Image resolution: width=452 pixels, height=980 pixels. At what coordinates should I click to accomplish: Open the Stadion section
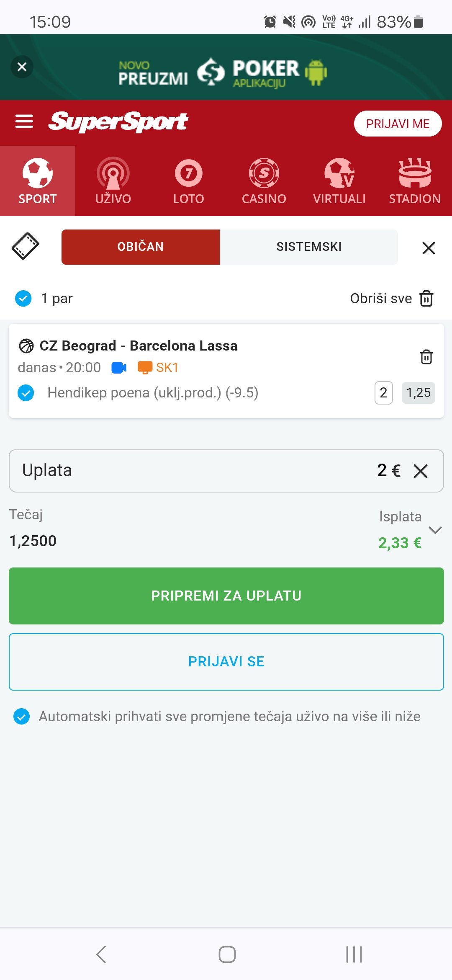coord(414,181)
